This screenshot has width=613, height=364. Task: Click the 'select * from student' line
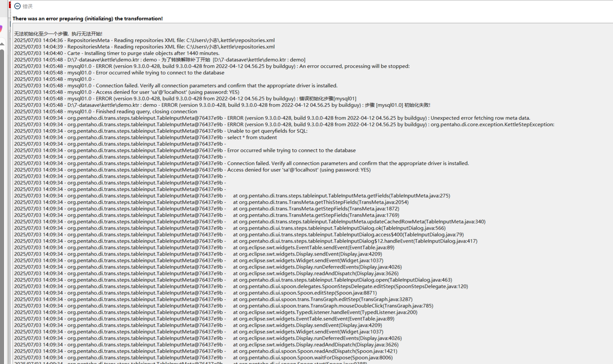point(146,137)
